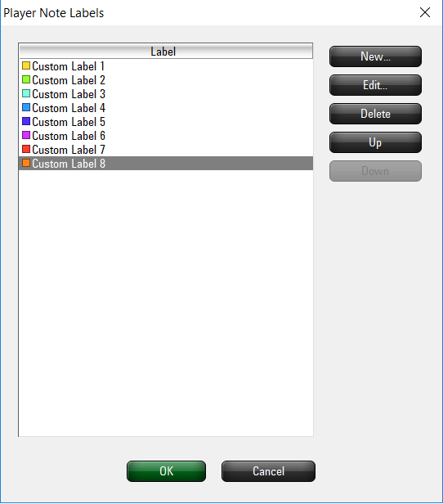443x504 pixels.
Task: Select the Custom Label 5 entry
Action: pyautogui.click(x=166, y=122)
